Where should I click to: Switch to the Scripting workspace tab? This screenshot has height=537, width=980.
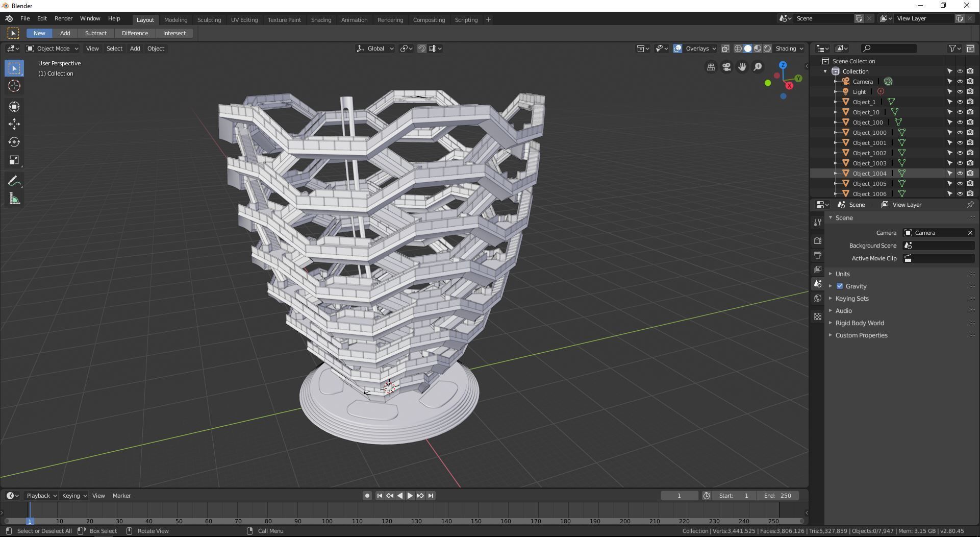click(x=466, y=20)
